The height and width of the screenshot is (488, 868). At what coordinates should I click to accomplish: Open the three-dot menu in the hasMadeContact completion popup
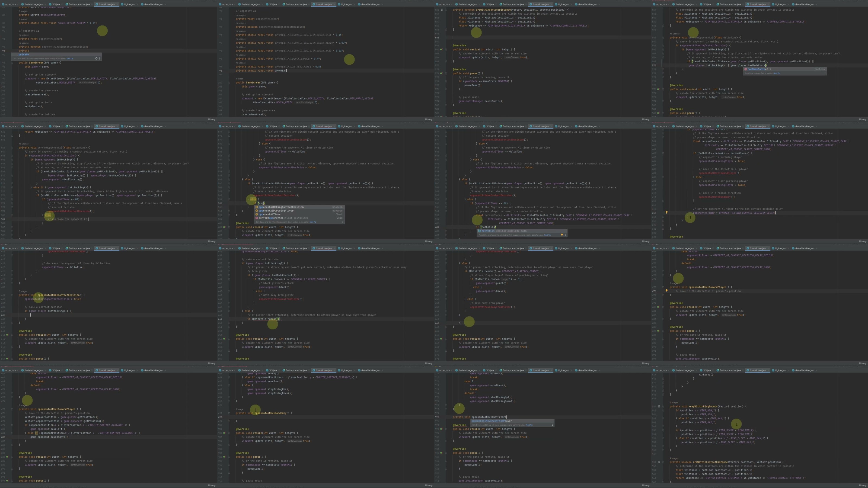click(825, 73)
